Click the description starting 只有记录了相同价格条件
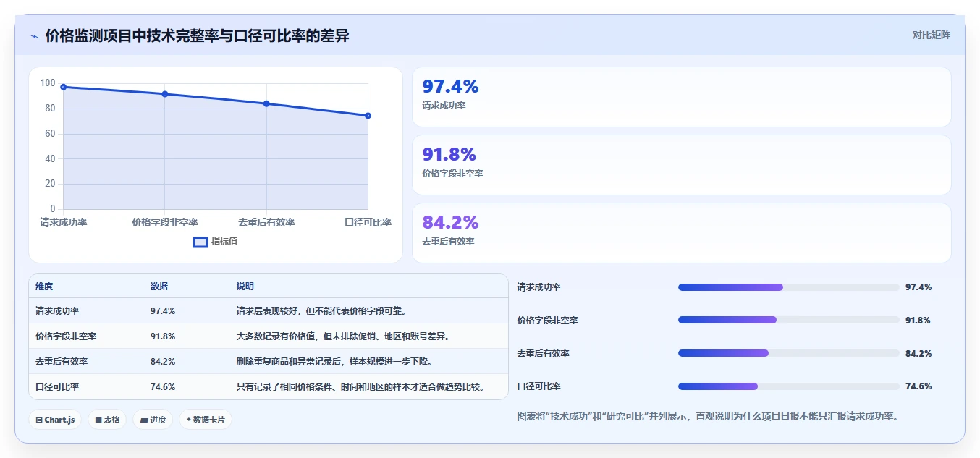Image resolution: width=980 pixels, height=458 pixels. pyautogui.click(x=360, y=387)
